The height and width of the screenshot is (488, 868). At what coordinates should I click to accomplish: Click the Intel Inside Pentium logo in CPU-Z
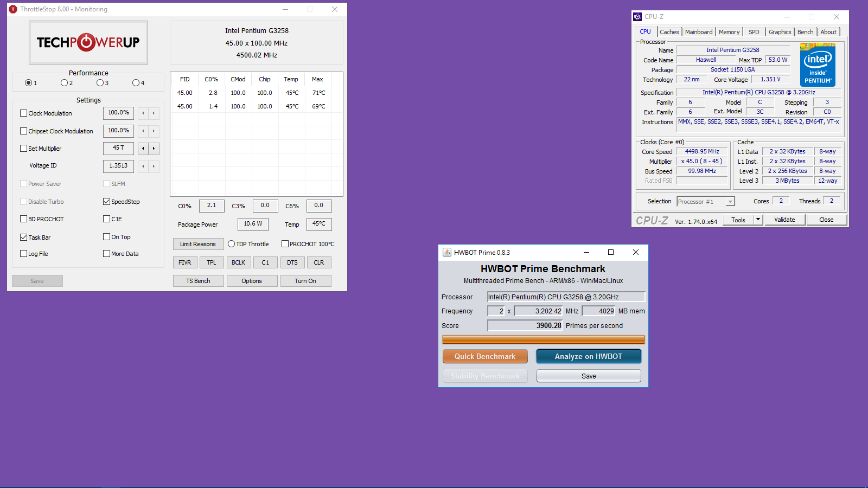click(818, 65)
